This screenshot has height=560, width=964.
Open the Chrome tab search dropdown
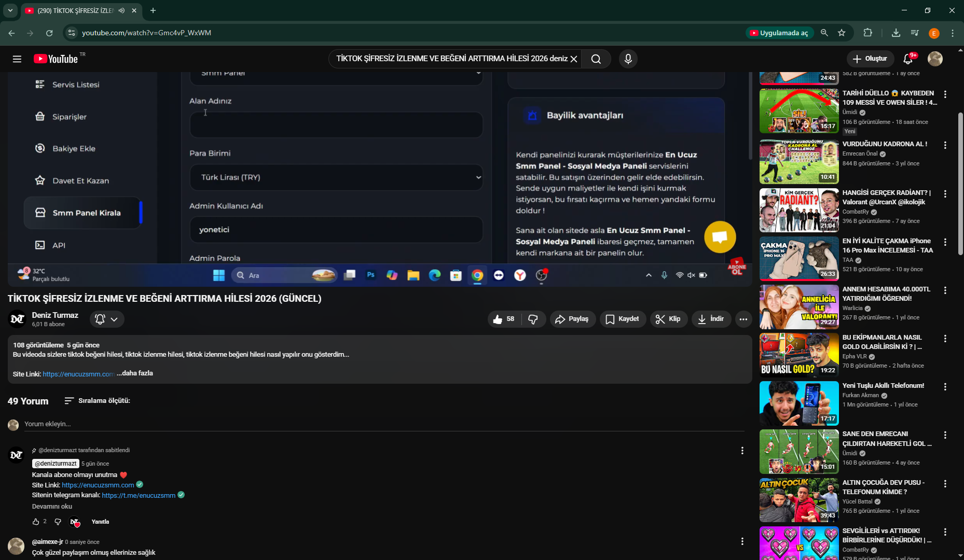[10, 10]
